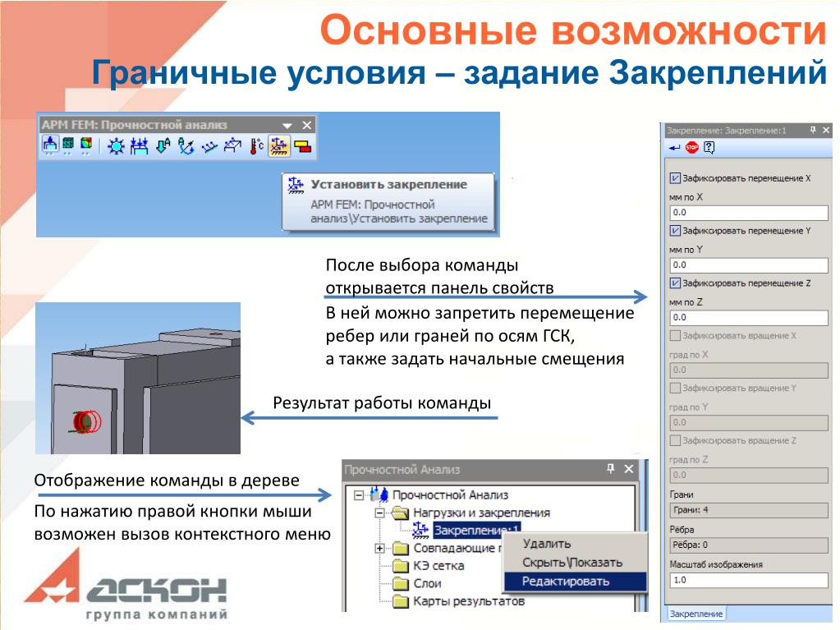Click the КЭ сетка folder icon

(400, 566)
